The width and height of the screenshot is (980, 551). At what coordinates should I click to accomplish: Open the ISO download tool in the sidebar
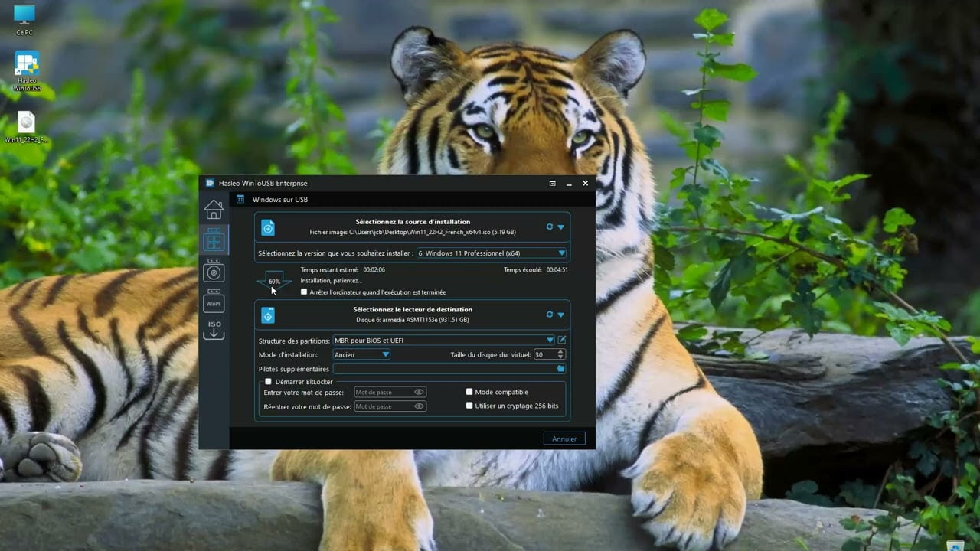click(214, 330)
